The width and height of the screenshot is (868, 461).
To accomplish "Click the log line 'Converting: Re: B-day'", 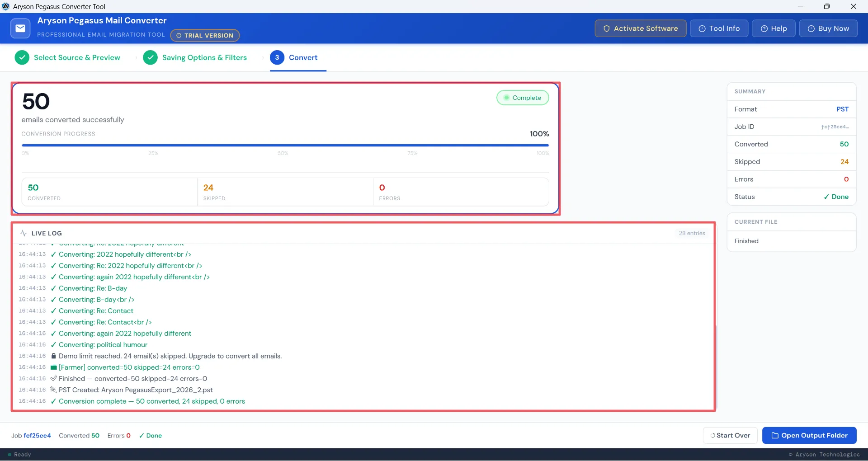I will pyautogui.click(x=93, y=288).
